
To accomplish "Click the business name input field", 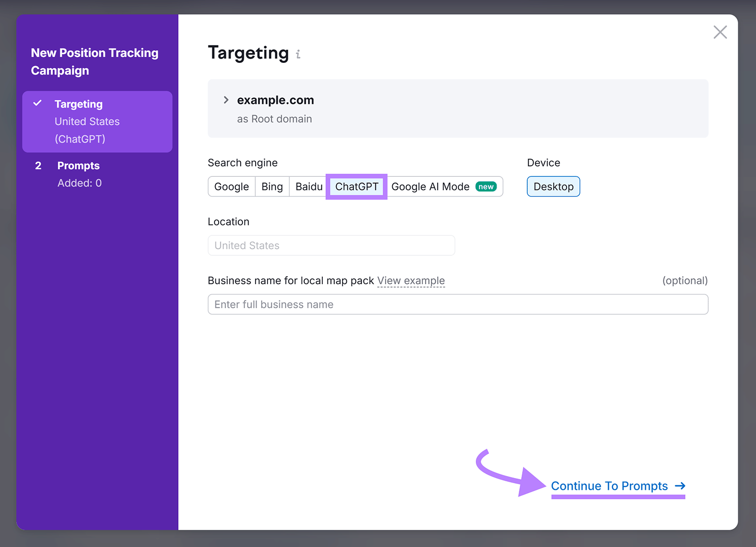I will [457, 304].
